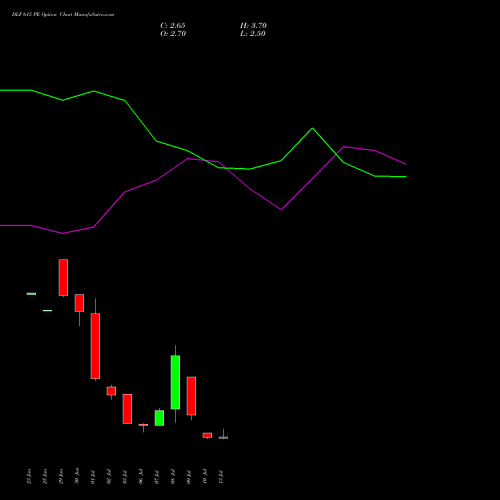Click the last candlestick on the right

click(223, 437)
